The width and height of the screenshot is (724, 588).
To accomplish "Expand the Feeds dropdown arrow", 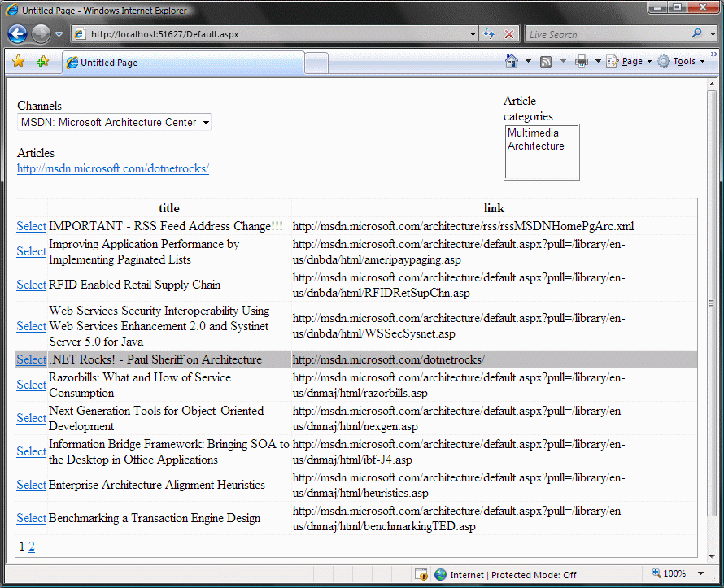I will (563, 61).
